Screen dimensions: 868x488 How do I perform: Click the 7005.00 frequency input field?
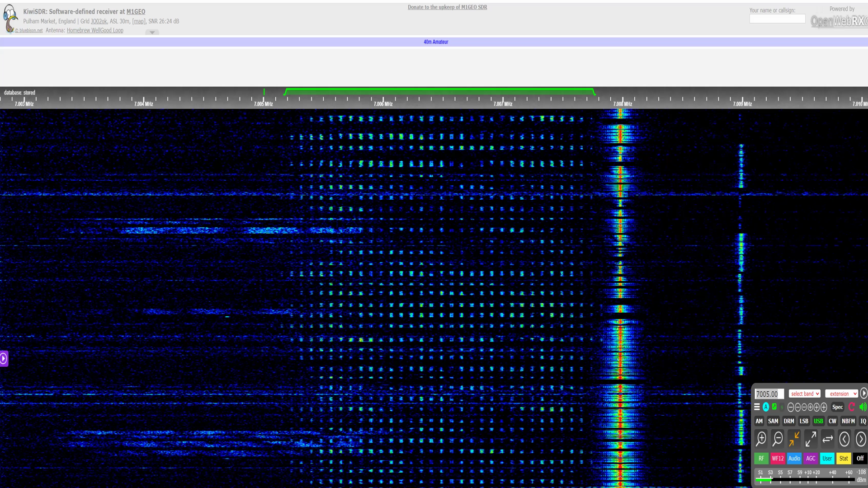(x=769, y=394)
